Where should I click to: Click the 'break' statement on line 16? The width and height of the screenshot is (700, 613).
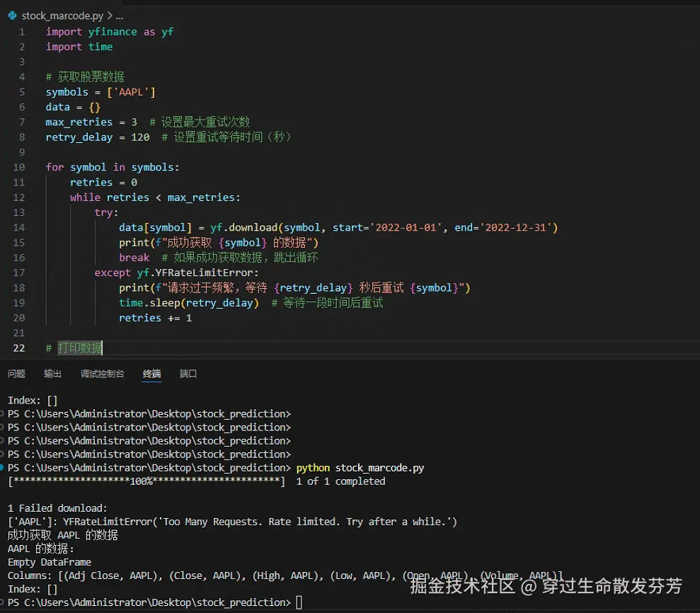tap(134, 258)
